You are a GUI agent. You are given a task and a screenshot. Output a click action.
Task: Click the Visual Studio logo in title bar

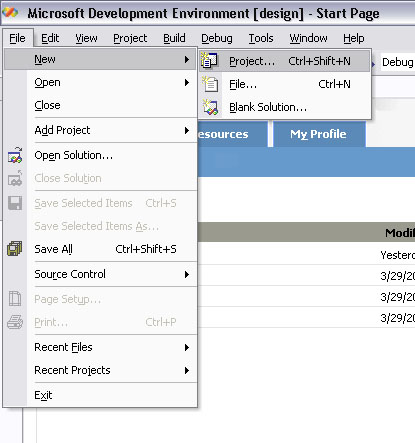(x=10, y=13)
